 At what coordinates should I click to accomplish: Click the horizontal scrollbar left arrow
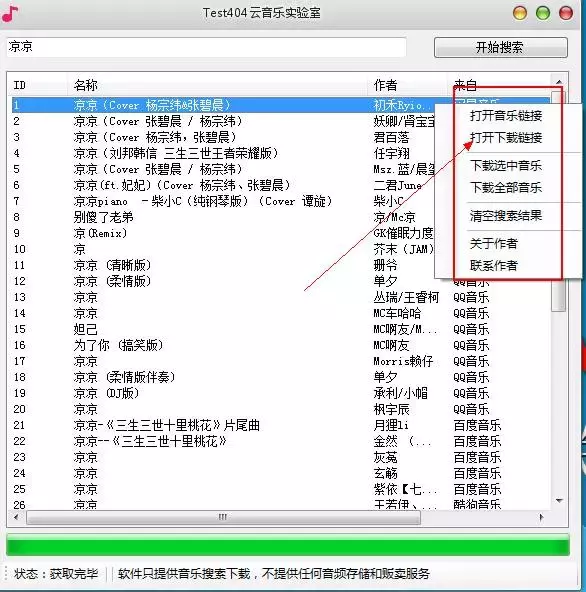[16, 517]
